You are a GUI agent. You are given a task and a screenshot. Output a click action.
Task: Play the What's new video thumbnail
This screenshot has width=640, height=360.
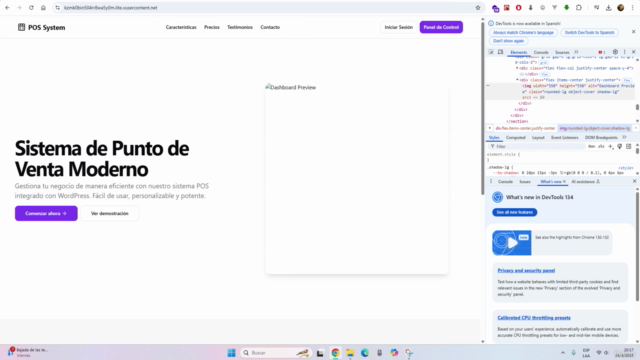point(512,243)
